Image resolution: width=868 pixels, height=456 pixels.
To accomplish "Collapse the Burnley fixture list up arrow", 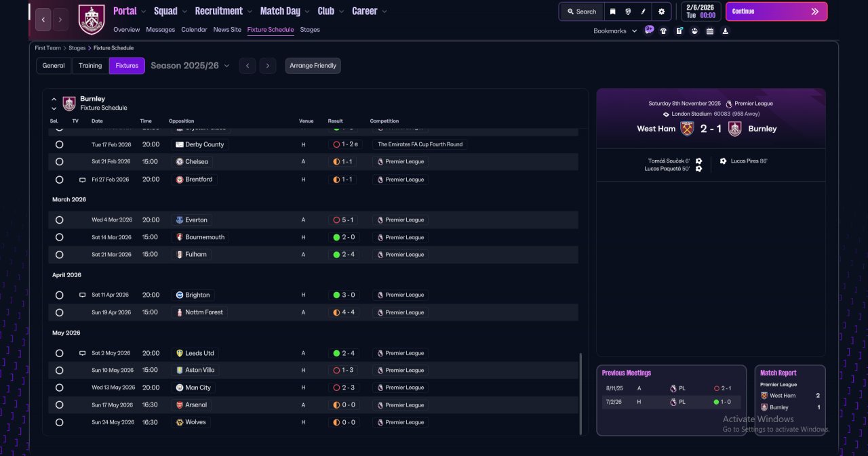I will click(54, 100).
